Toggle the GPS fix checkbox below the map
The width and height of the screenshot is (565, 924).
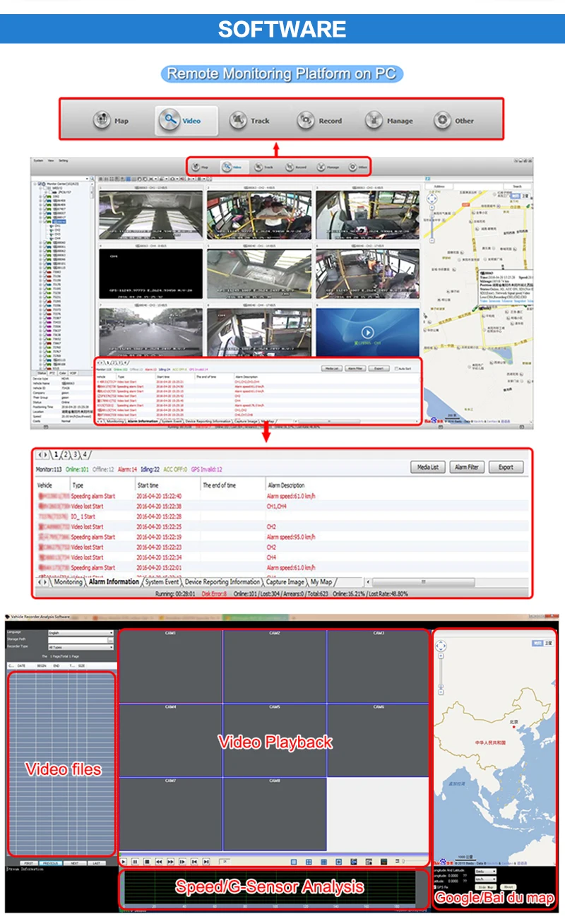(x=436, y=886)
